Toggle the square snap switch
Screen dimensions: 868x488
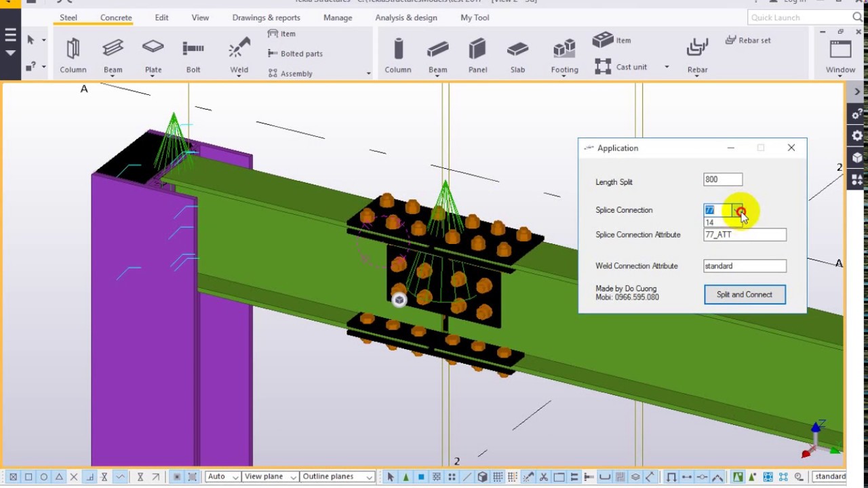point(28,476)
